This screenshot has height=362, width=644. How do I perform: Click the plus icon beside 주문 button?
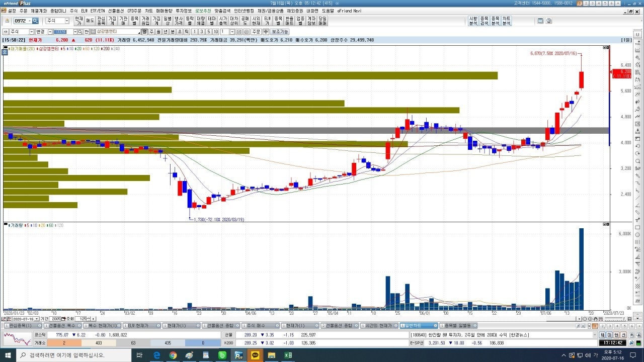click(x=266, y=32)
